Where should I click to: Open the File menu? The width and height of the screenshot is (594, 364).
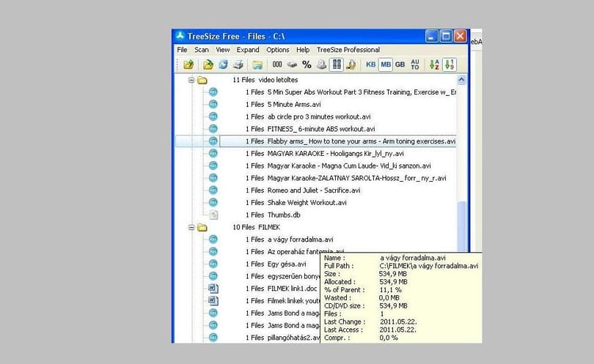[182, 50]
